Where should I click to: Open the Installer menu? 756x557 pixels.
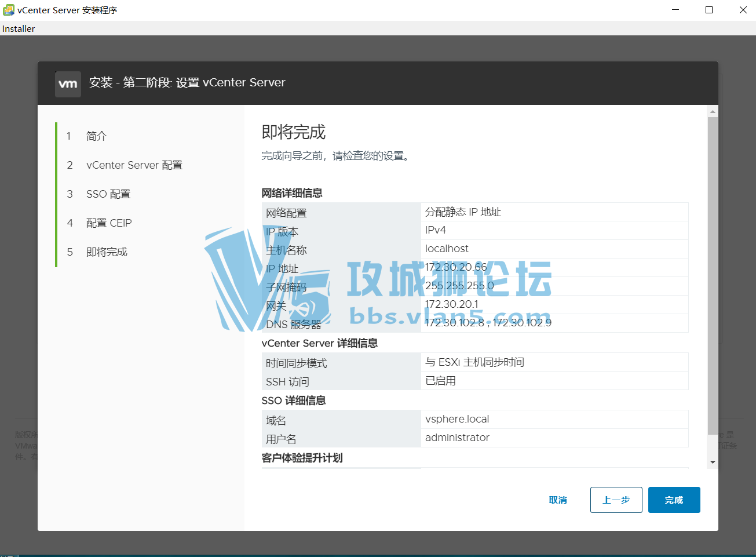pos(18,28)
